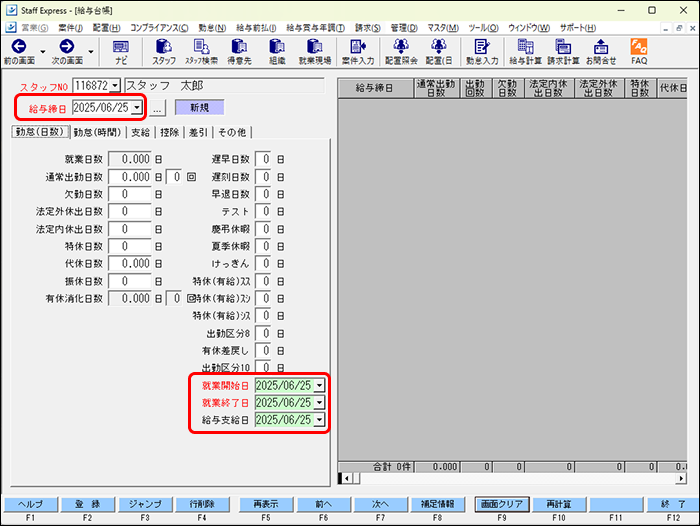The width and height of the screenshot is (700, 526).
Task: Click the 新規 button
Action: tap(199, 108)
